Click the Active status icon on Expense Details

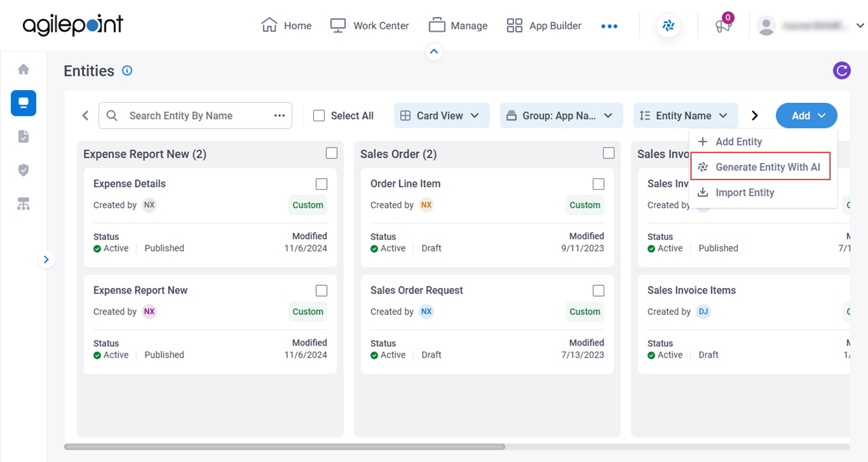point(97,249)
